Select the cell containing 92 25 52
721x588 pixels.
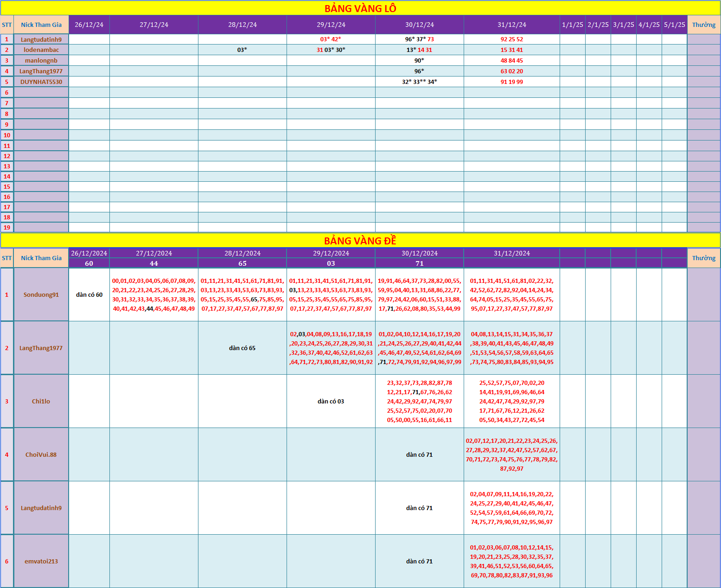(511, 39)
